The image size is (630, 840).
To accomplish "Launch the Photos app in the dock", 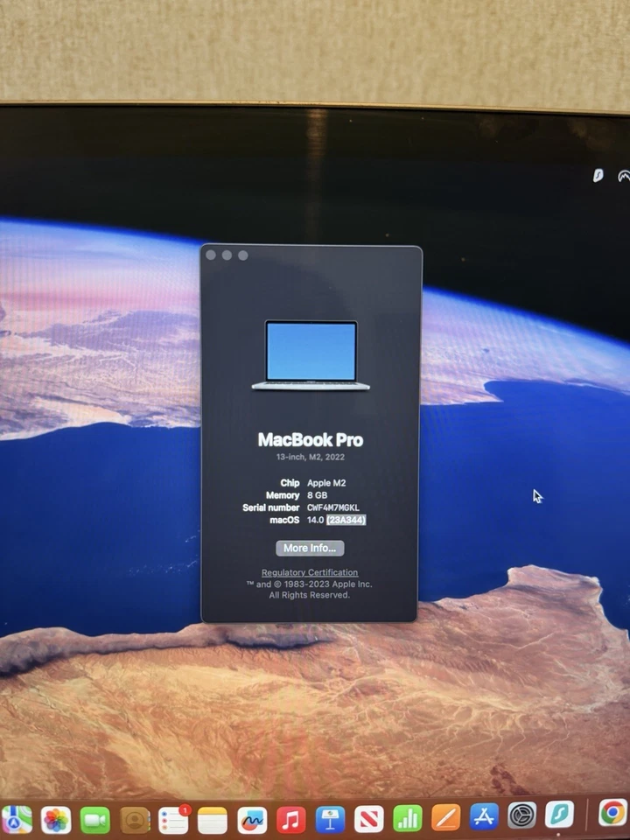I will pyautogui.click(x=56, y=819).
